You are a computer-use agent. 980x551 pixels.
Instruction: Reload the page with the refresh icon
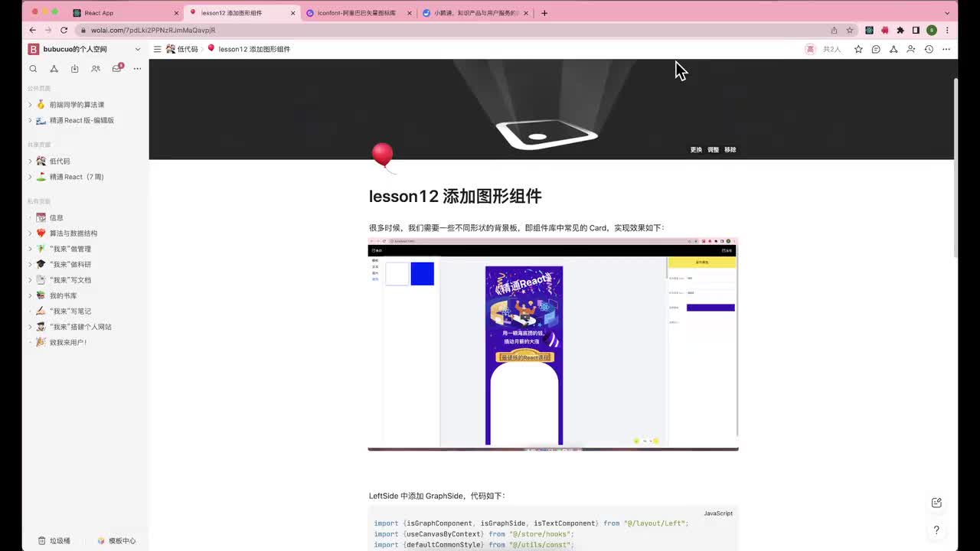[64, 30]
